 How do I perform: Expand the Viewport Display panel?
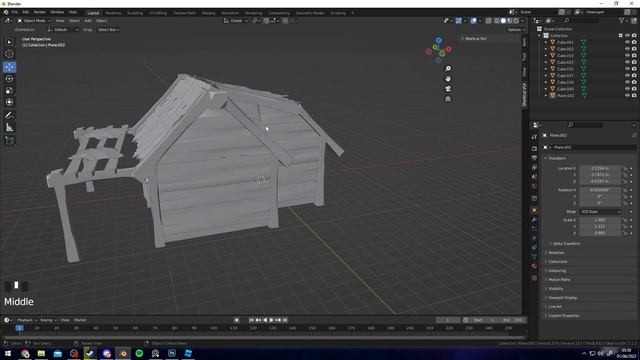point(562,298)
